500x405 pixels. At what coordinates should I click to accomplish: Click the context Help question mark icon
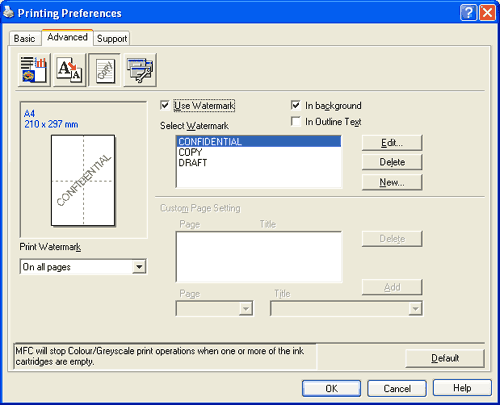coord(468,13)
